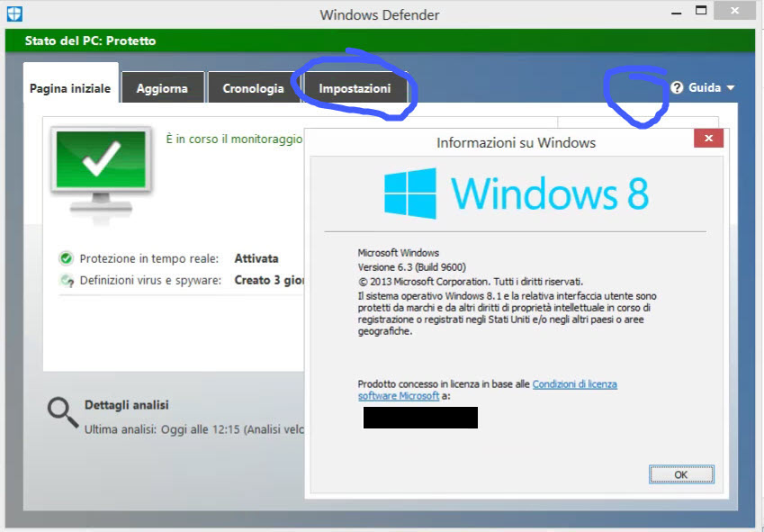
Task: Open the Impostazioni tab
Action: [355, 87]
